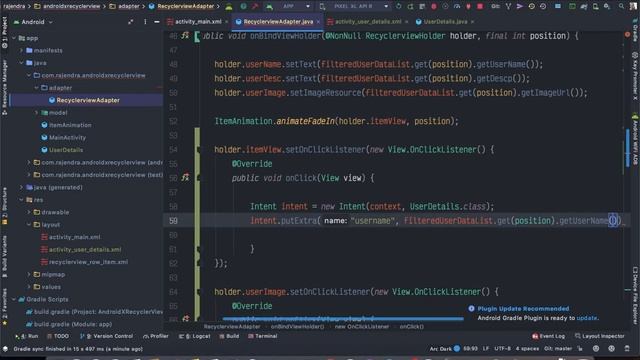This screenshot has height=360, width=640.
Task: Collapse the adapter package
Action: click(x=36, y=88)
